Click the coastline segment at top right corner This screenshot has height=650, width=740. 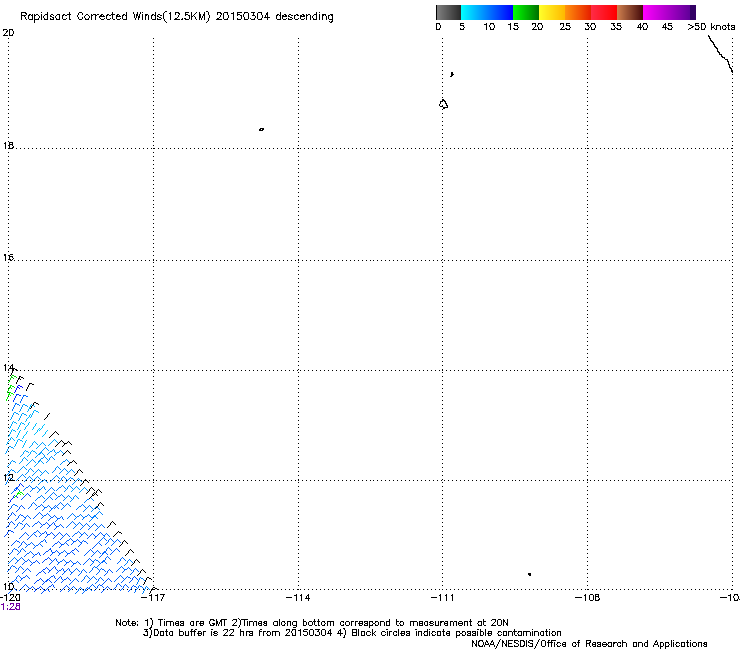click(x=721, y=54)
